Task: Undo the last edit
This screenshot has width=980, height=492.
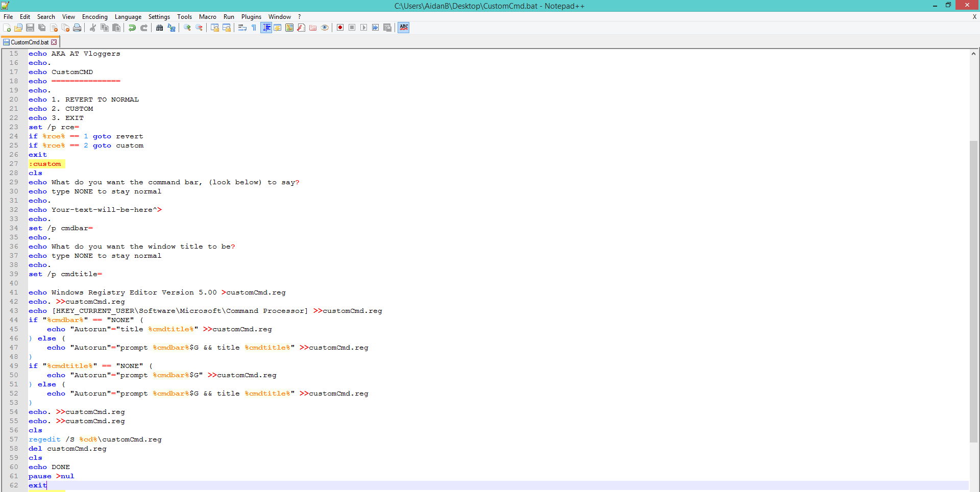Action: (132, 28)
